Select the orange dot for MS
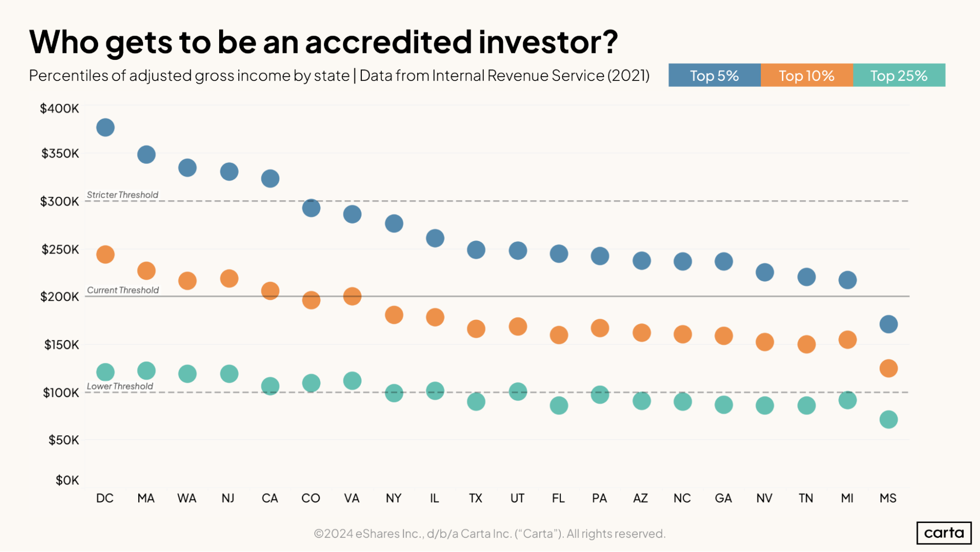Screen dimensions: 980x552 coord(888,368)
